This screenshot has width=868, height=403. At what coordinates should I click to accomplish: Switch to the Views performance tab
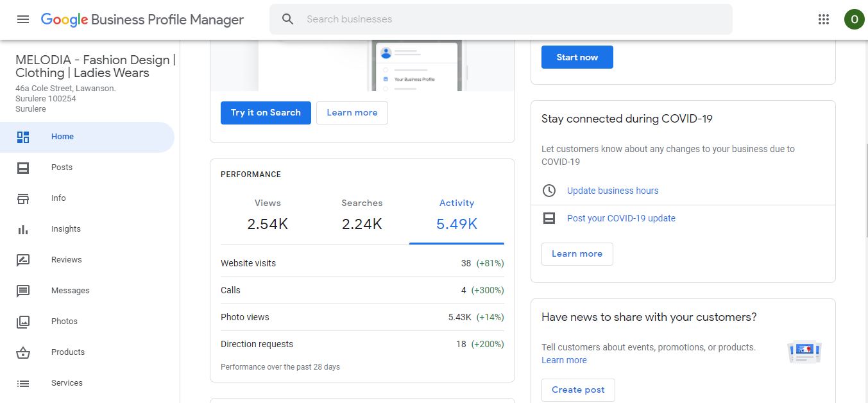pos(268,216)
